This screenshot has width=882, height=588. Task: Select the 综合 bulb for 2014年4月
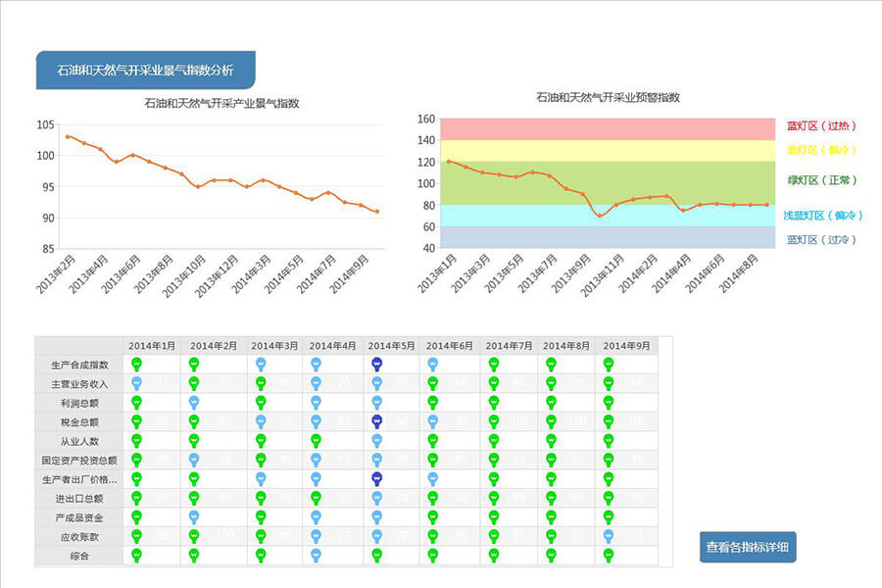[x=316, y=556]
